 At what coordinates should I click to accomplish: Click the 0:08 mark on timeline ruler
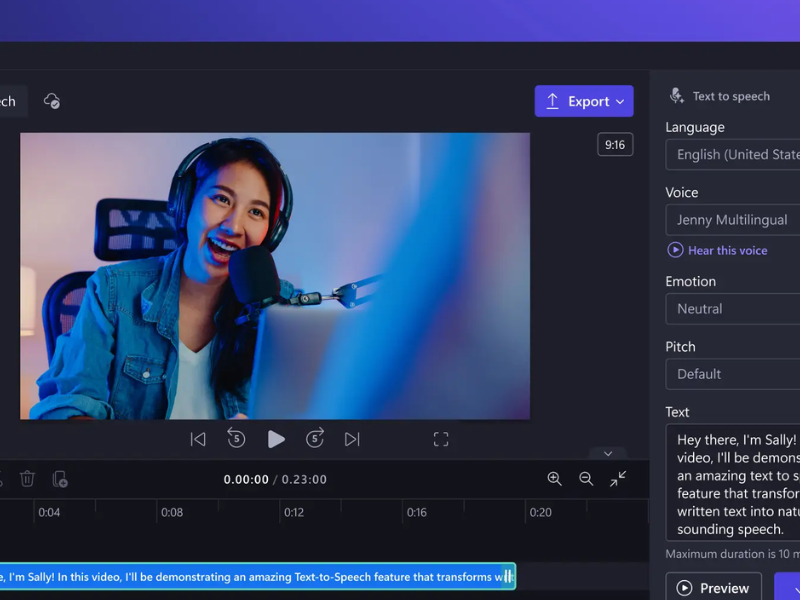172,512
